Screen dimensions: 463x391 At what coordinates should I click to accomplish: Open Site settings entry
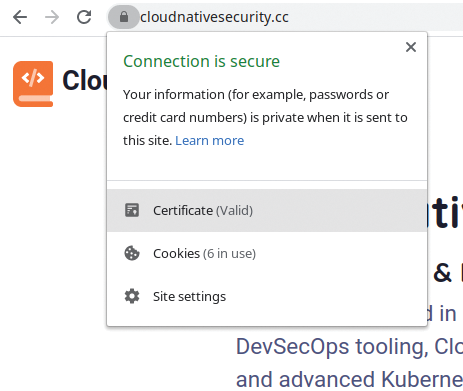(x=267, y=296)
